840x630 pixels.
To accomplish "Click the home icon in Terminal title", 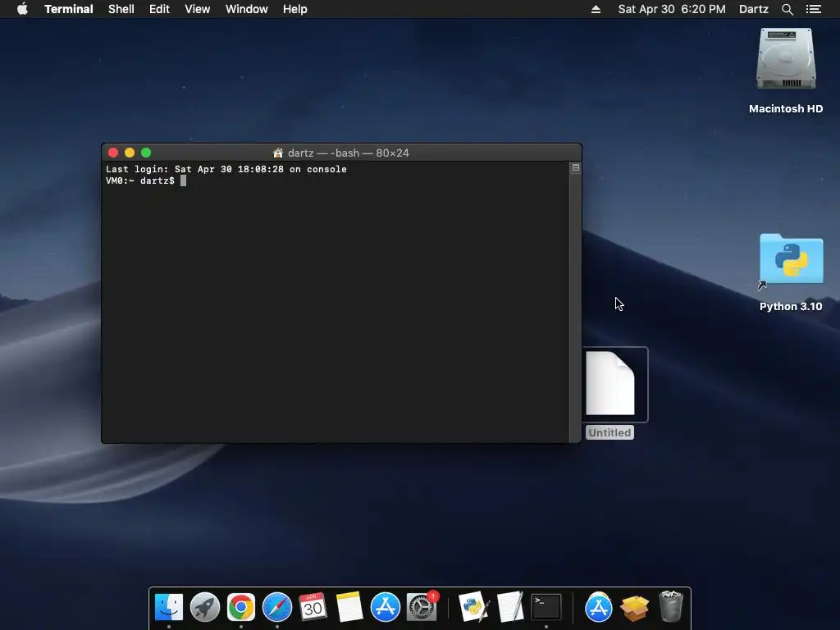I will tap(277, 153).
